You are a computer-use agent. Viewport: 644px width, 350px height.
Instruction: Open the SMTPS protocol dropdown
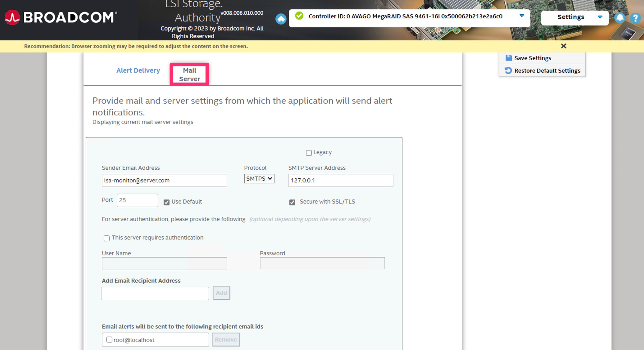pos(259,179)
